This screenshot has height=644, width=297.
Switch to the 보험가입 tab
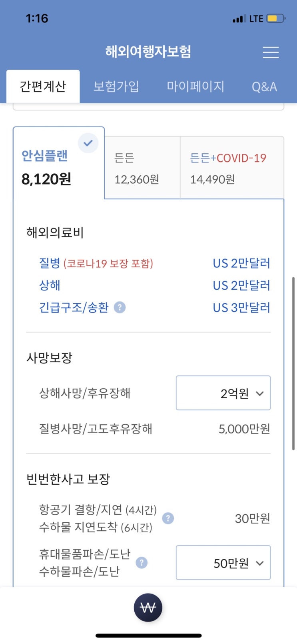[x=116, y=86]
